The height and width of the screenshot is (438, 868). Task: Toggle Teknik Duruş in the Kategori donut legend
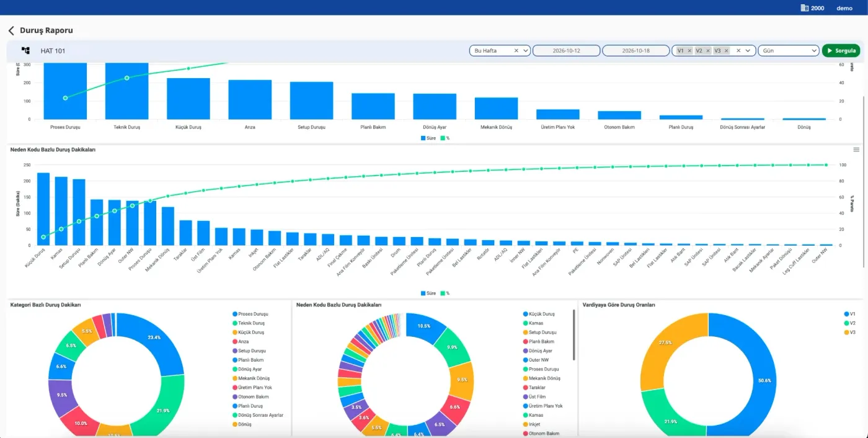pos(249,323)
